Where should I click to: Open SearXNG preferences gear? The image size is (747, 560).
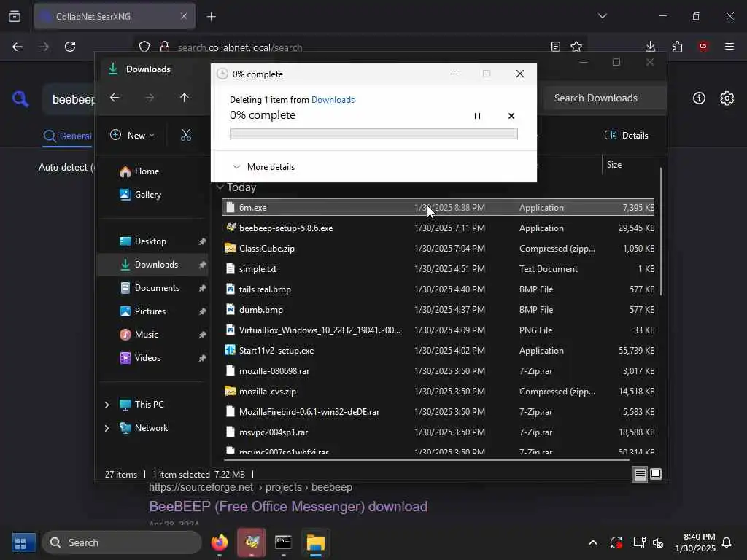coord(727,98)
